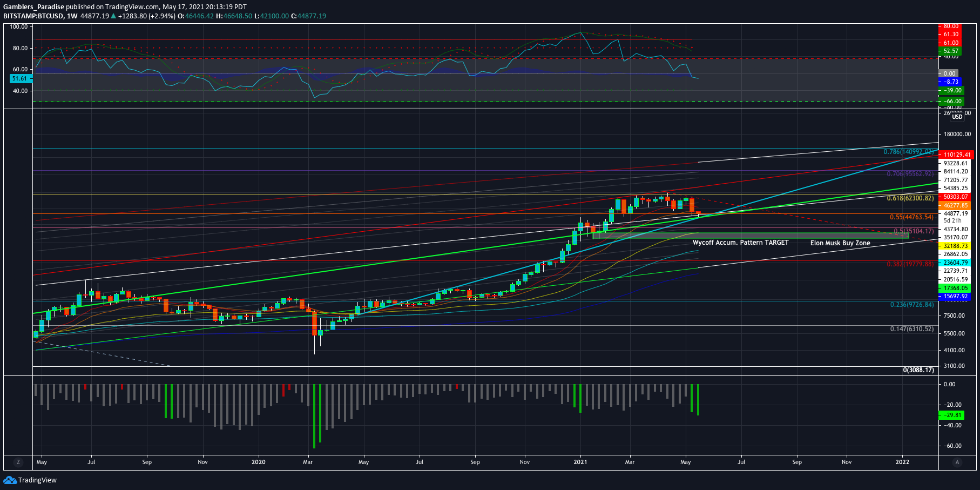Click the 54385.25 price axis value
980x490 pixels.
pyautogui.click(x=955, y=189)
